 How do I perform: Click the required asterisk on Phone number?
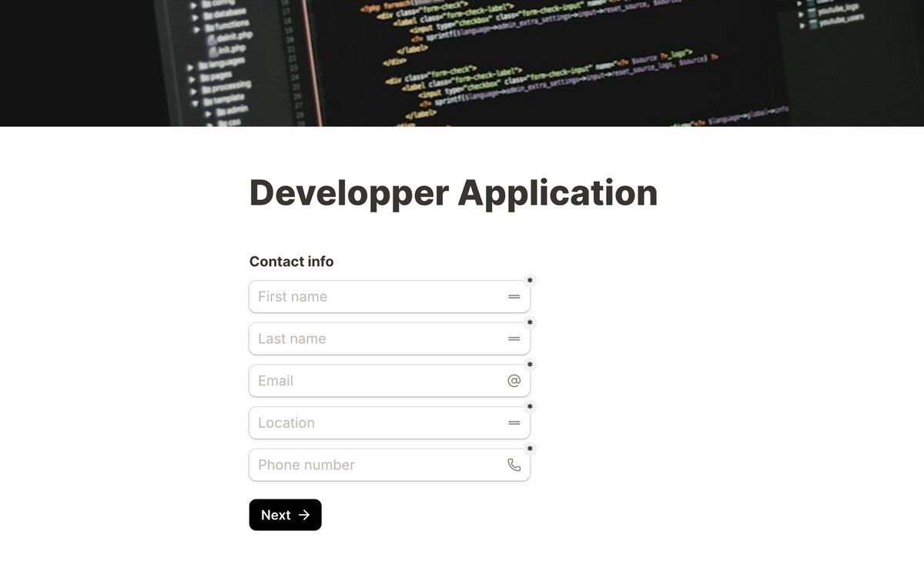[x=530, y=449]
